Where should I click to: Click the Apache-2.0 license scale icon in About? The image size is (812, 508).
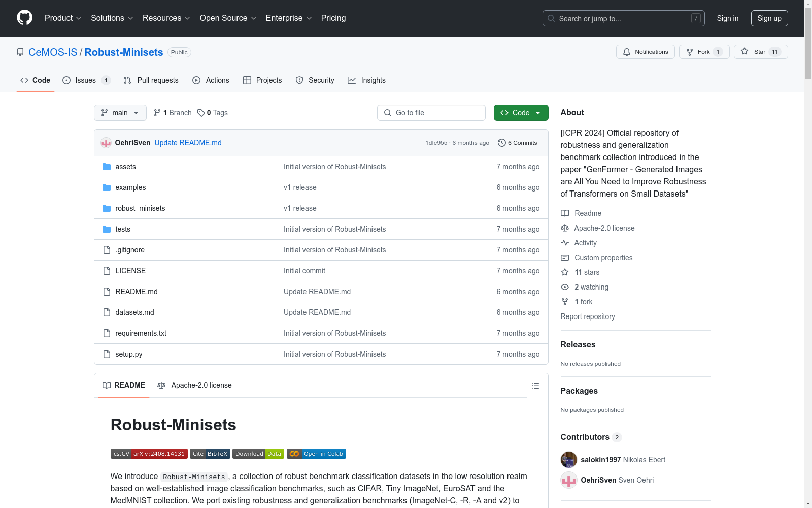click(565, 228)
